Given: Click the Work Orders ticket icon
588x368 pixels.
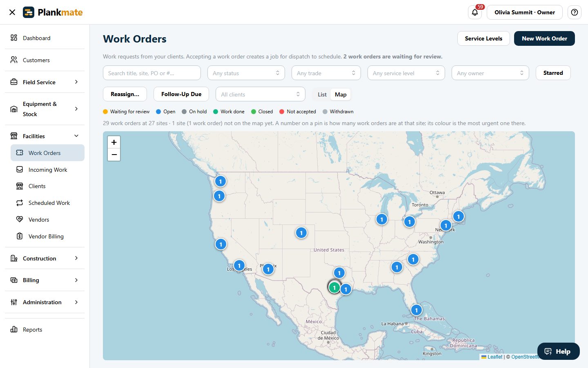Looking at the screenshot, I should coord(20,153).
